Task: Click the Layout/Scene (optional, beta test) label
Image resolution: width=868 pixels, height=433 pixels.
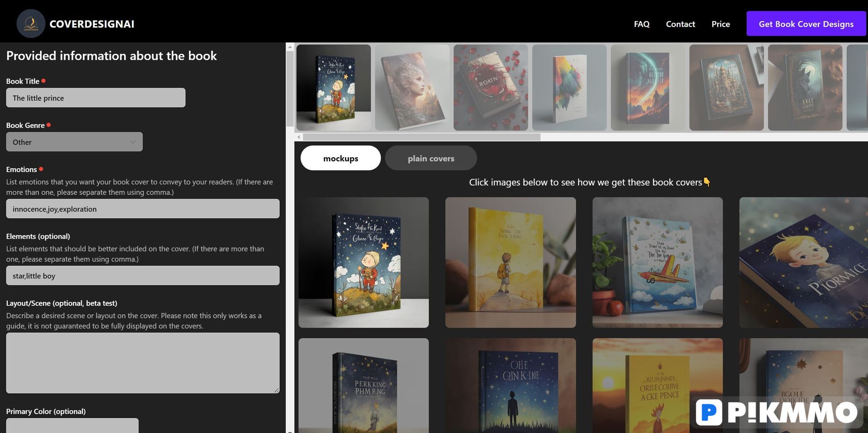Action: pos(61,303)
